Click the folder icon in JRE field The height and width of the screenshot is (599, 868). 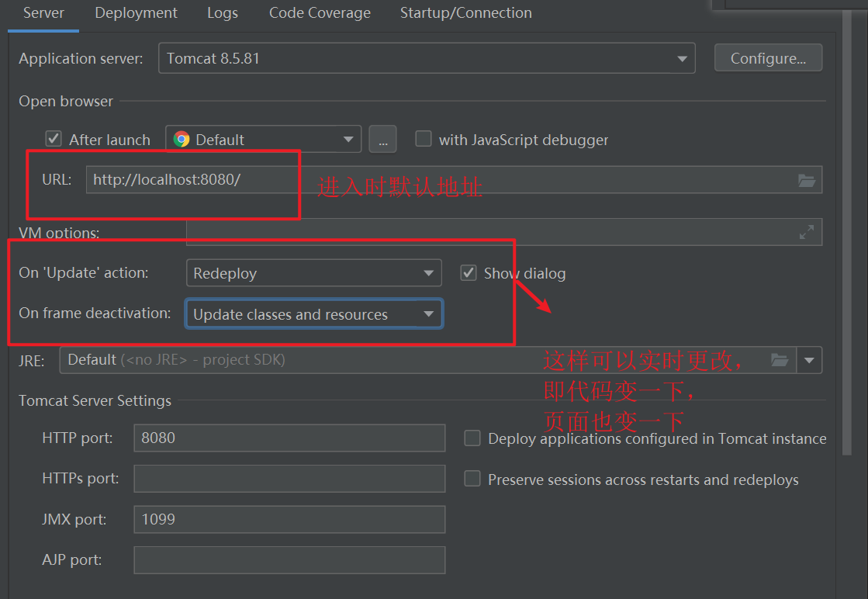click(780, 360)
